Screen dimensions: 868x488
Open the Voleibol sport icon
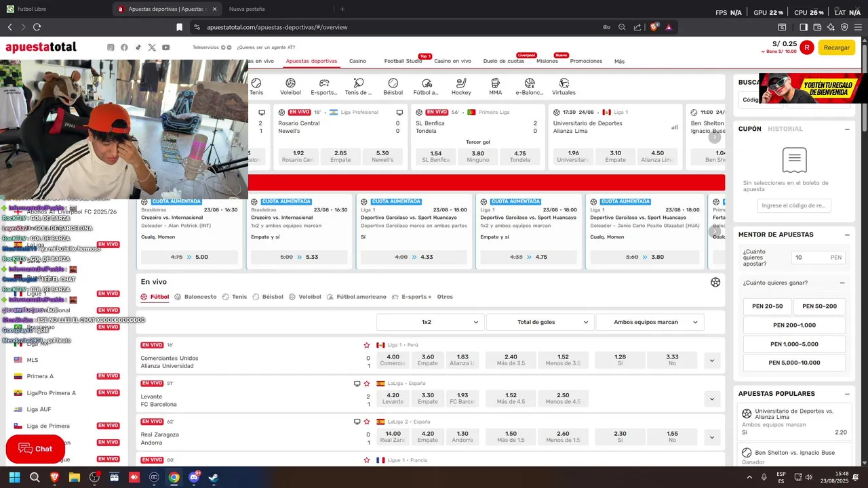[x=290, y=83]
